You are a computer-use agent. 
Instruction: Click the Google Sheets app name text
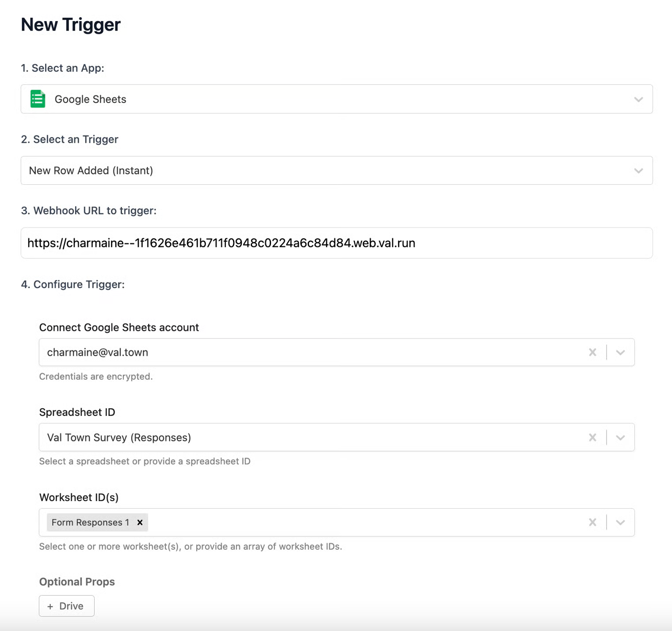[x=90, y=99]
